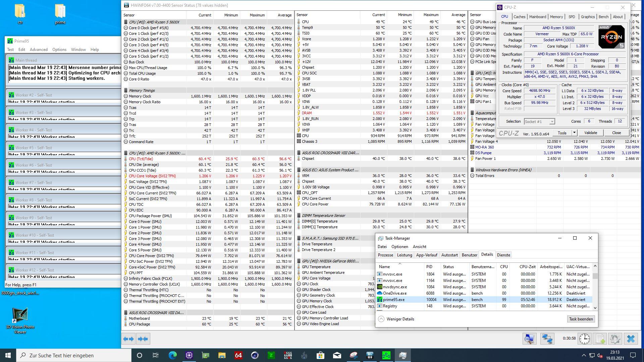The width and height of the screenshot is (644, 362).
Task: Click Close button in CPU-Z
Action: point(616,133)
